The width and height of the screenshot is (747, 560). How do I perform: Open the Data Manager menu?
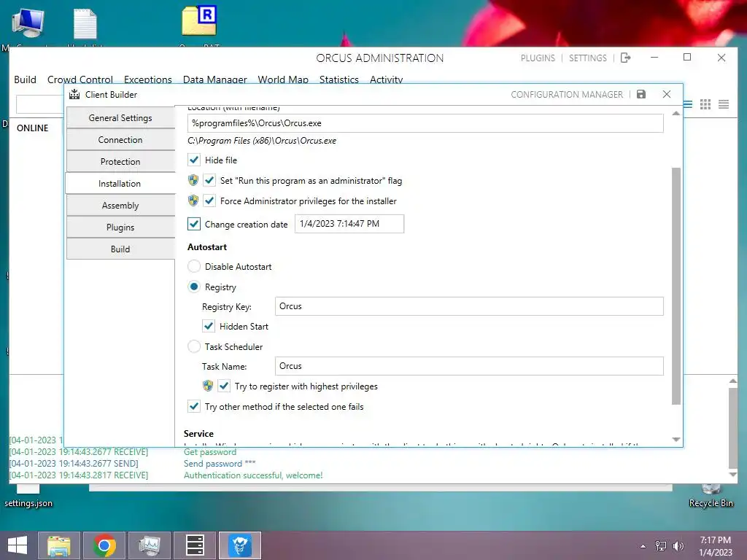tap(215, 79)
